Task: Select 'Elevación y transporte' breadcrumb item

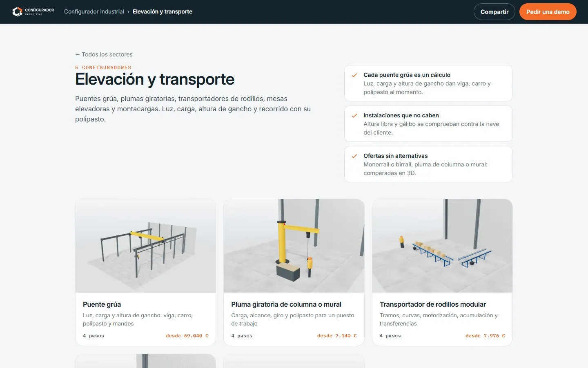Action: [163, 11]
